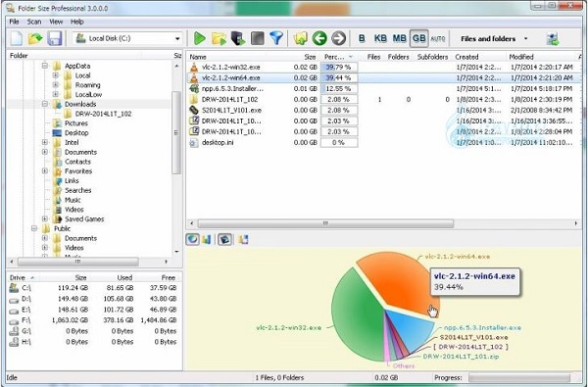
Task: Expand the Roaming folder node
Action: (56, 85)
